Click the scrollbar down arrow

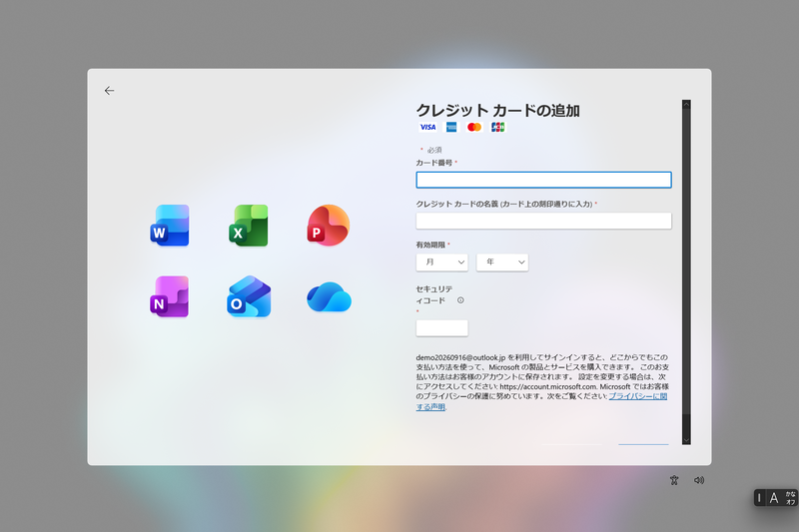tap(686, 440)
